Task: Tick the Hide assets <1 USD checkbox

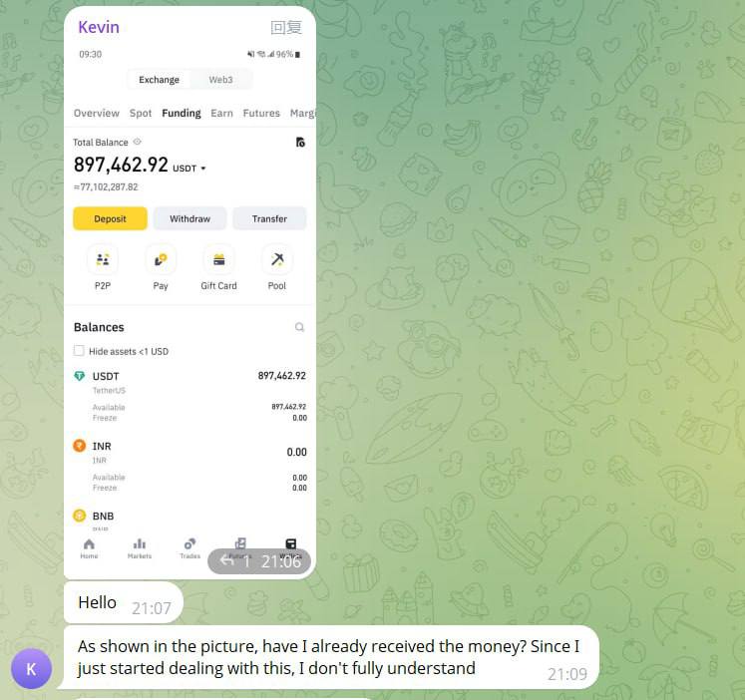Action: click(x=79, y=351)
